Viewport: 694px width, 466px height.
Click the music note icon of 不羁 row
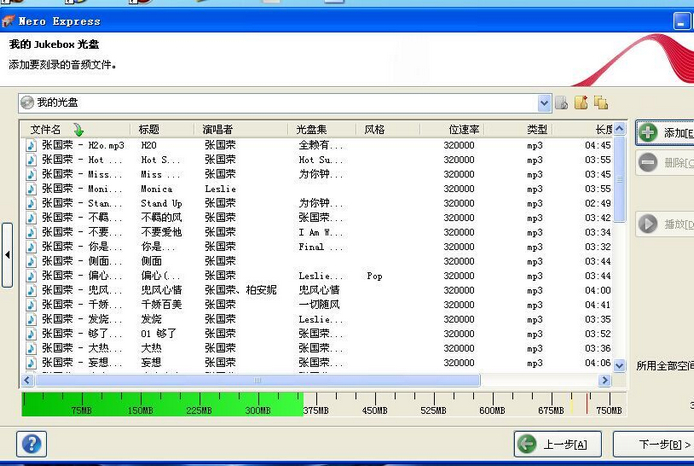31,218
